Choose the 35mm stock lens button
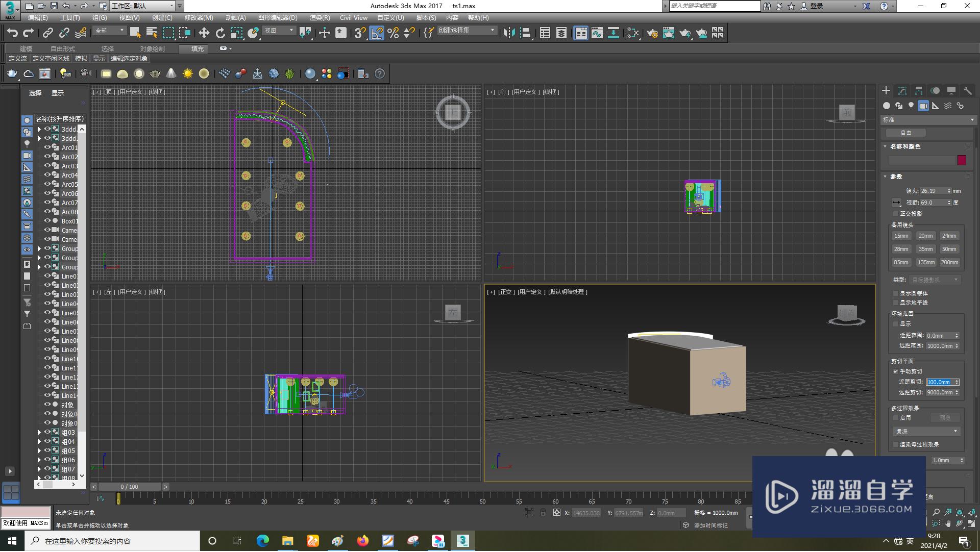This screenshot has width=980, height=552. pos(925,249)
